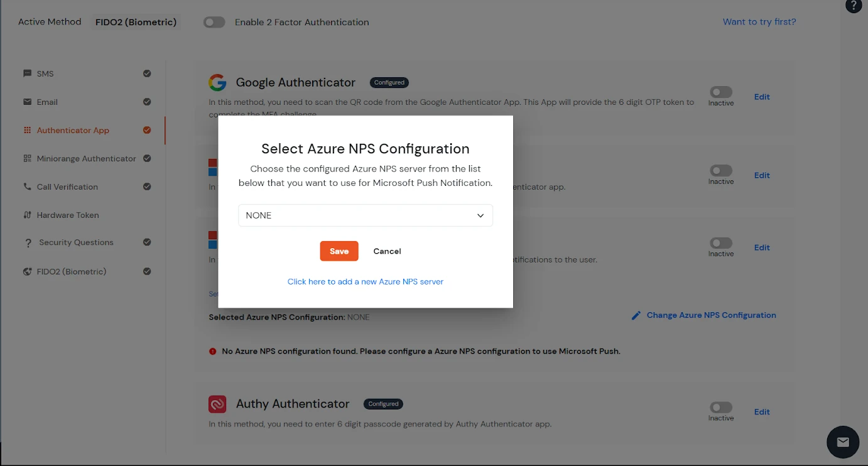Click the Google Authenticator logo
This screenshot has height=466, width=868.
[217, 82]
